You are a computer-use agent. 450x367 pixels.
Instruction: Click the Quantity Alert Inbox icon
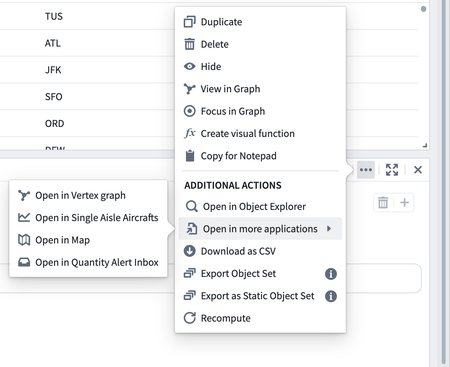(24, 262)
